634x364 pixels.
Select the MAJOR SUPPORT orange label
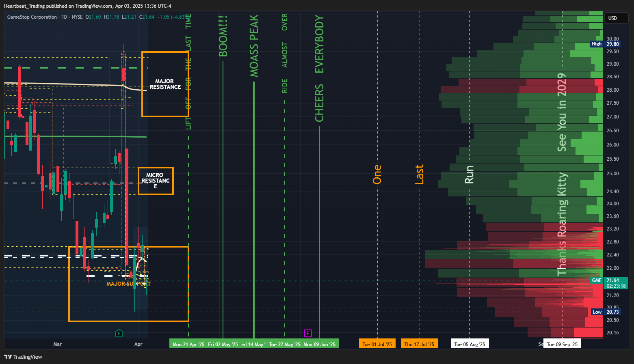pos(128,284)
